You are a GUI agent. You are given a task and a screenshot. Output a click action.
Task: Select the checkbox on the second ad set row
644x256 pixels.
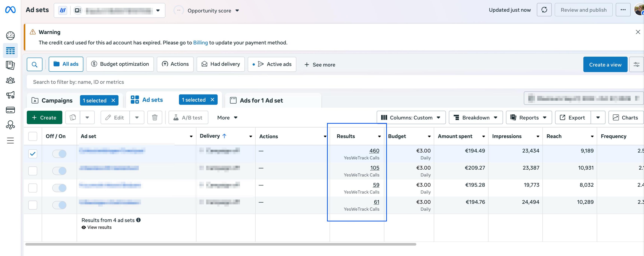click(x=33, y=171)
